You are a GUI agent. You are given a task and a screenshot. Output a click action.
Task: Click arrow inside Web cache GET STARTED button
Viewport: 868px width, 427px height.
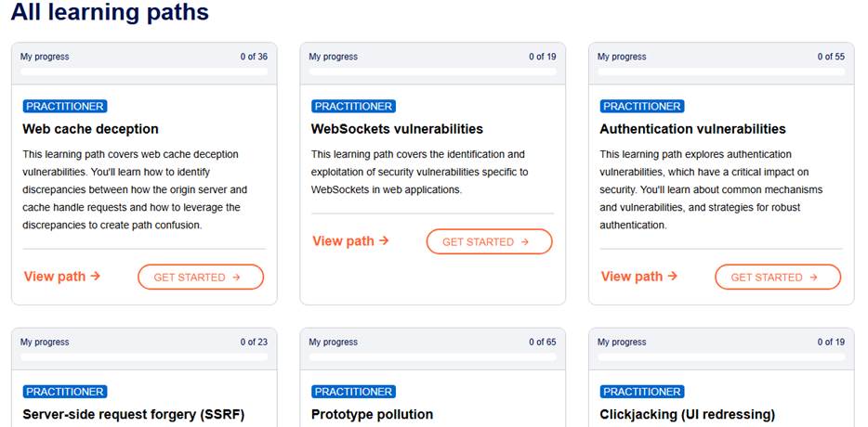tap(236, 278)
